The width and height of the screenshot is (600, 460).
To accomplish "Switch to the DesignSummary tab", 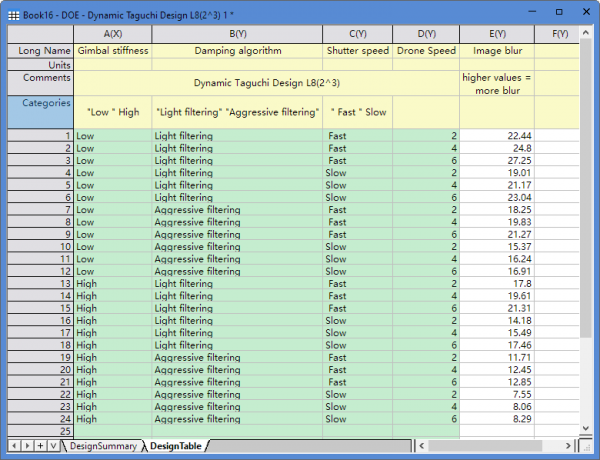I will click(x=103, y=446).
